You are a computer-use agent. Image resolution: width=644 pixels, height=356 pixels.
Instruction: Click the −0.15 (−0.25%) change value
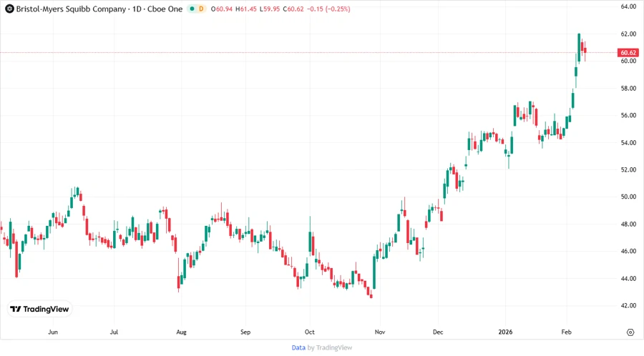point(328,9)
